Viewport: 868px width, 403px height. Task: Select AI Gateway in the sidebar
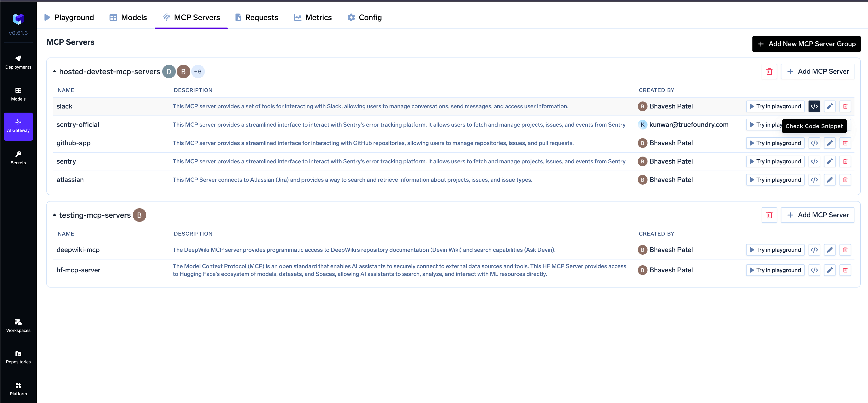pos(18,126)
